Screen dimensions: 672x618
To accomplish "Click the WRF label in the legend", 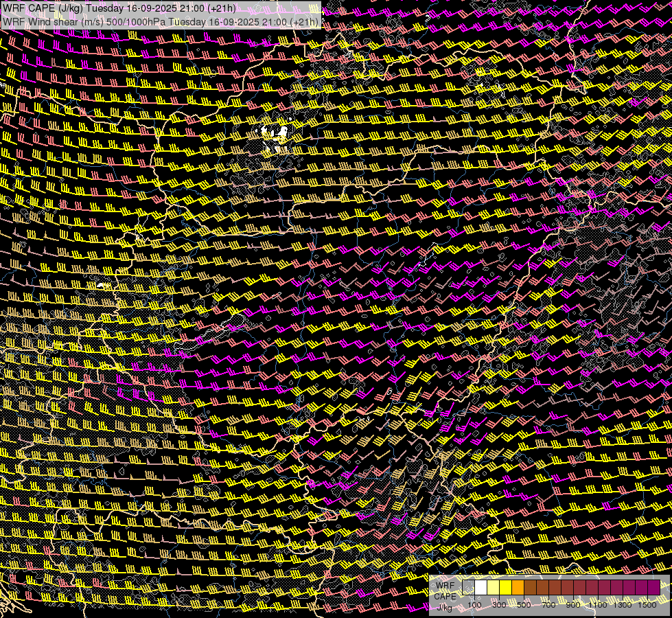I will point(445,586).
